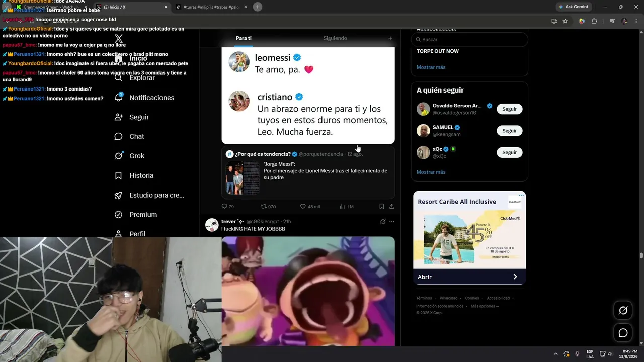This screenshot has height=362, width=644.
Task: Click Abrir on the Resort Caribe ad
Action: point(469,277)
